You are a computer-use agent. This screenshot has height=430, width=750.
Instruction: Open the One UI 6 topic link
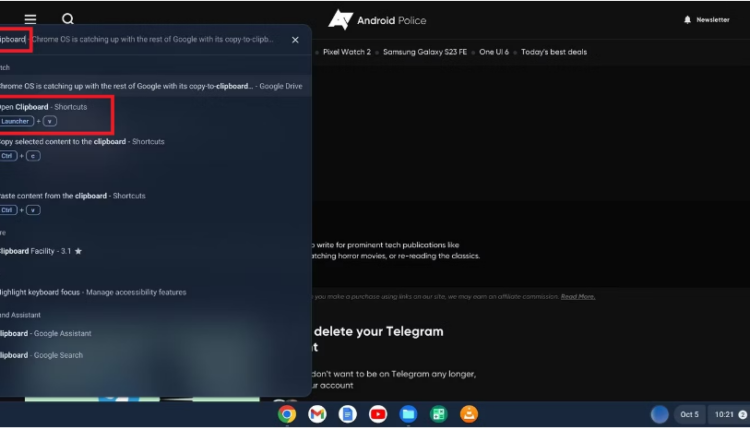494,52
